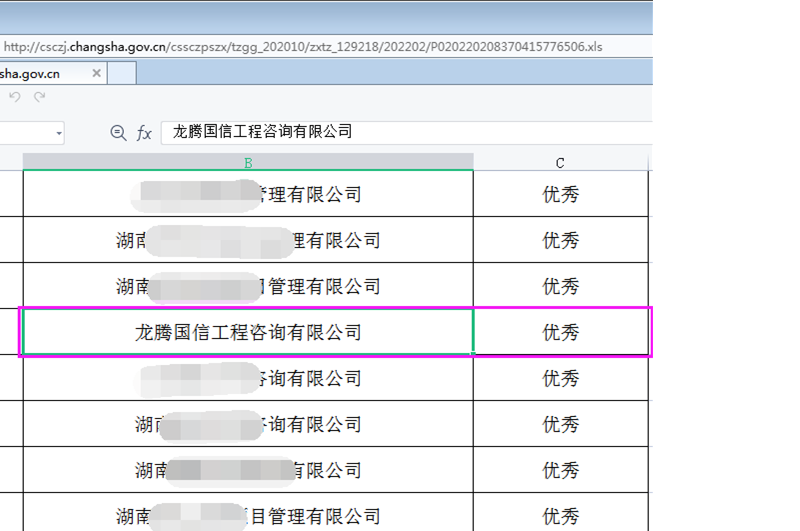Expand the name box dropdown arrow

(x=59, y=132)
